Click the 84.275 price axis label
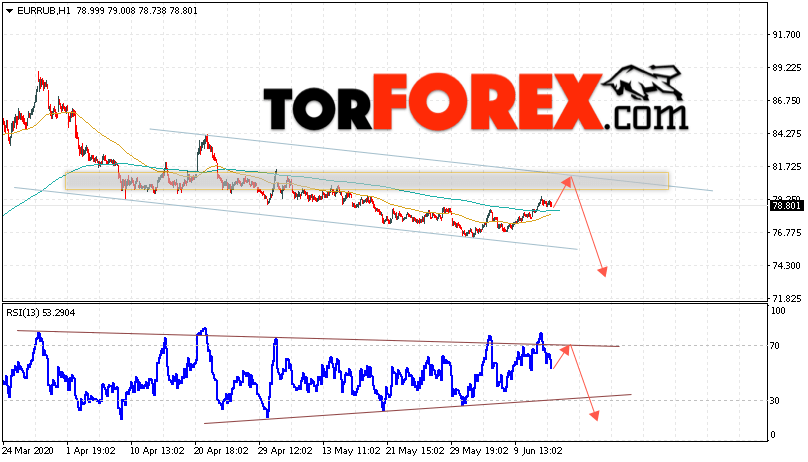This screenshot has width=808, height=462. pyautogui.click(x=786, y=134)
